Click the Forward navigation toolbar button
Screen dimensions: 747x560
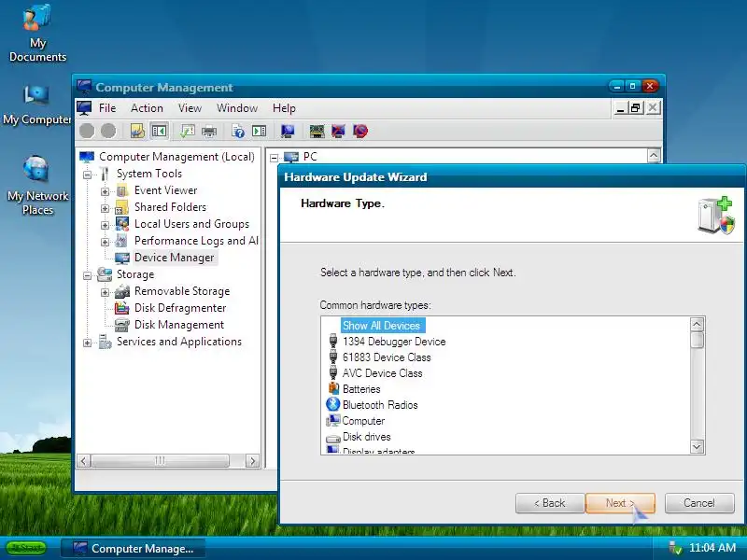(108, 131)
